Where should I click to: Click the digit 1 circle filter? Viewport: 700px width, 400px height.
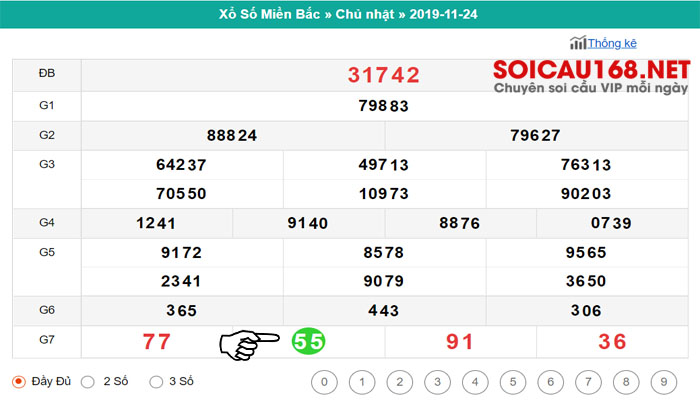pos(362,382)
